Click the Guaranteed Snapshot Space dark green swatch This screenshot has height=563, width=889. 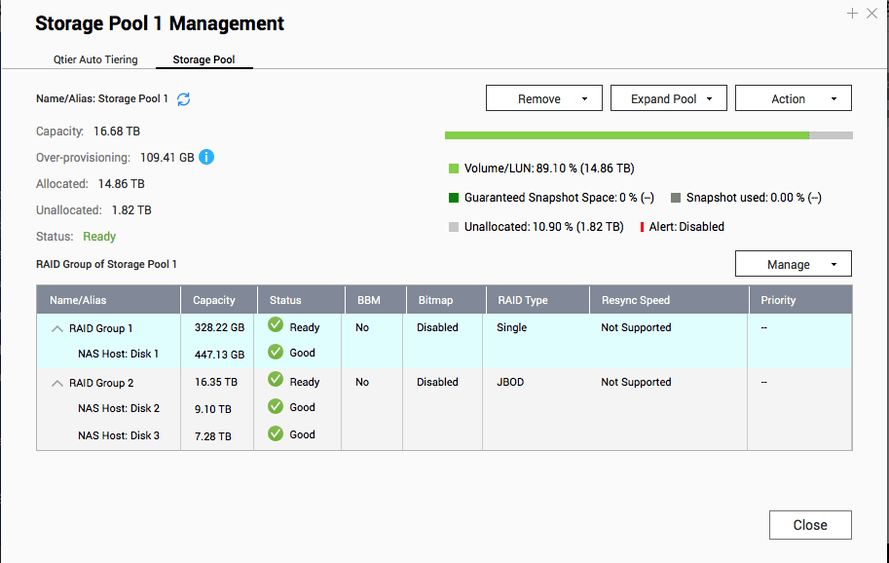[454, 198]
